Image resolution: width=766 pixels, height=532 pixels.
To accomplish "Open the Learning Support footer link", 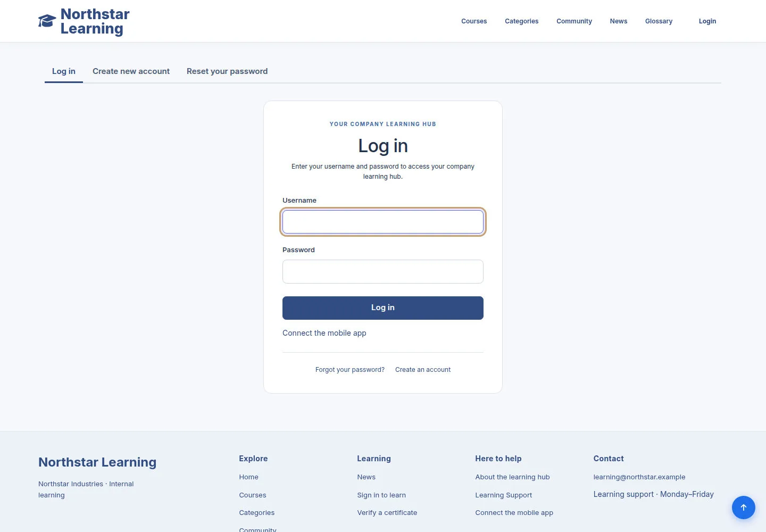I will pyautogui.click(x=504, y=495).
